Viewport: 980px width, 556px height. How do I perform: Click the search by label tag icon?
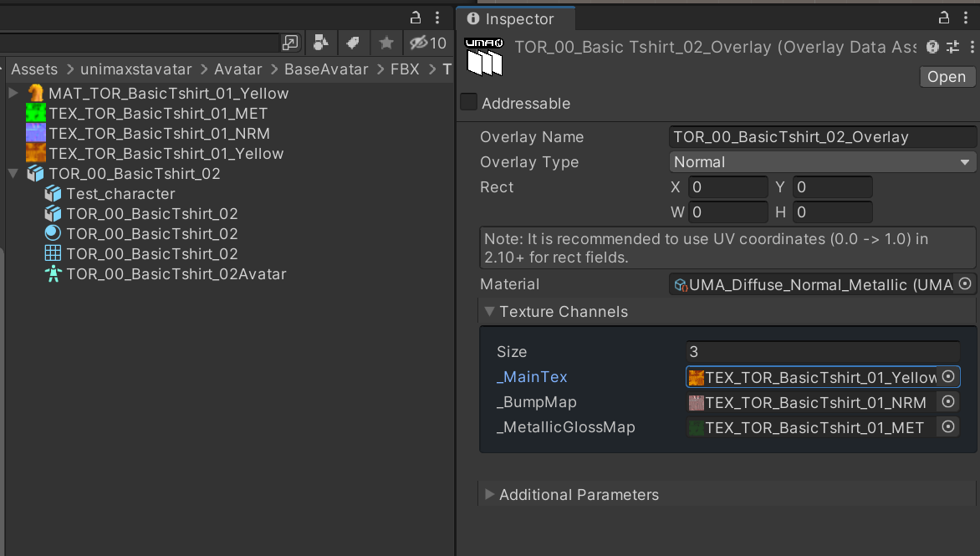tap(353, 43)
